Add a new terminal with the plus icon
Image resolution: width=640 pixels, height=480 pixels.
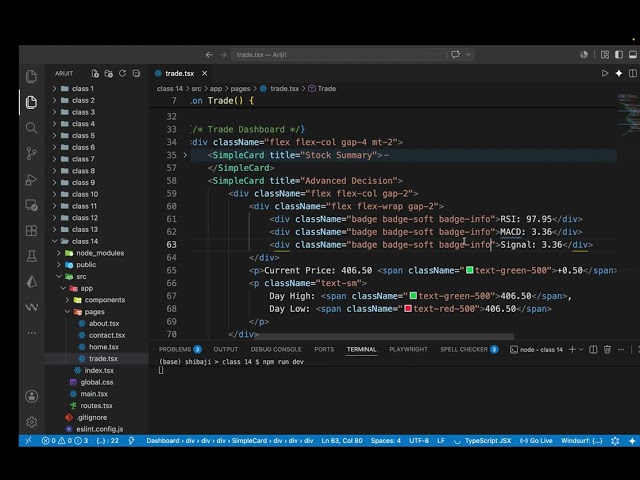(572, 349)
